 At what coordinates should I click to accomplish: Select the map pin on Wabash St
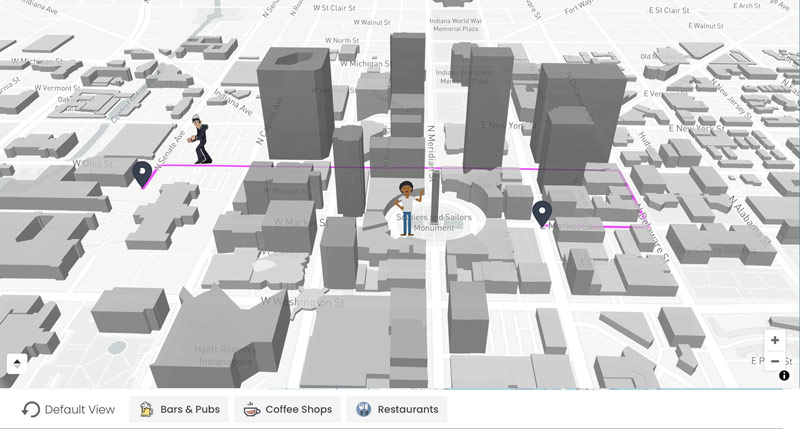143,174
